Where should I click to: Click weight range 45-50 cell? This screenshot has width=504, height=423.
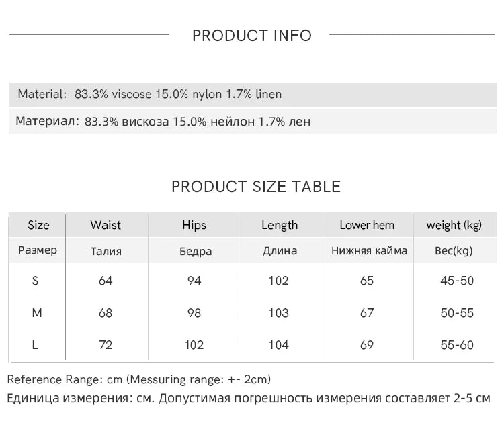tap(457, 281)
